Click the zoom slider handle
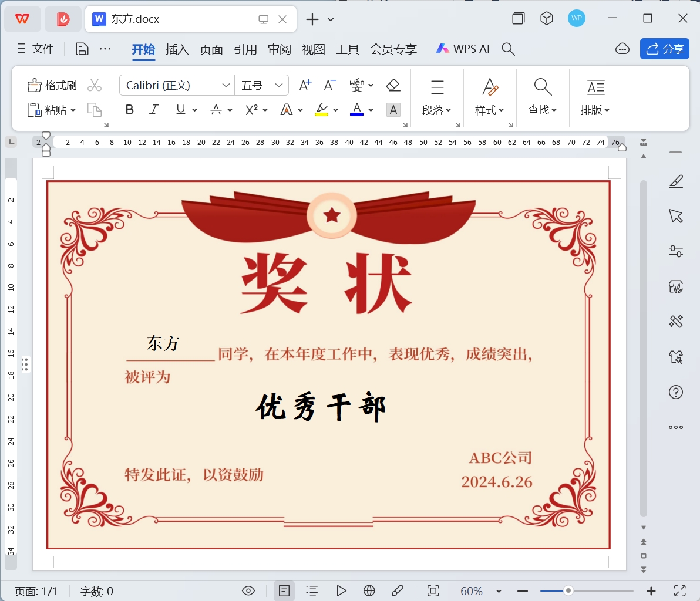This screenshot has height=601, width=700. click(x=568, y=591)
